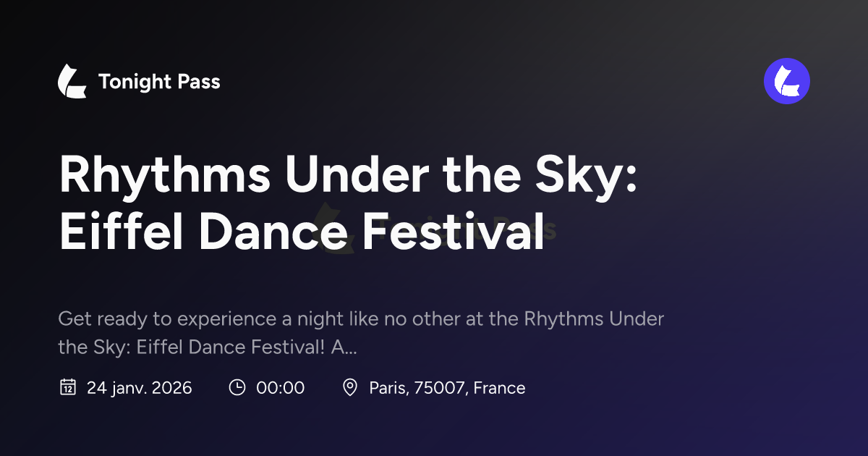Image resolution: width=868 pixels, height=456 pixels.
Task: Click the location pin icon
Action: [x=350, y=387]
